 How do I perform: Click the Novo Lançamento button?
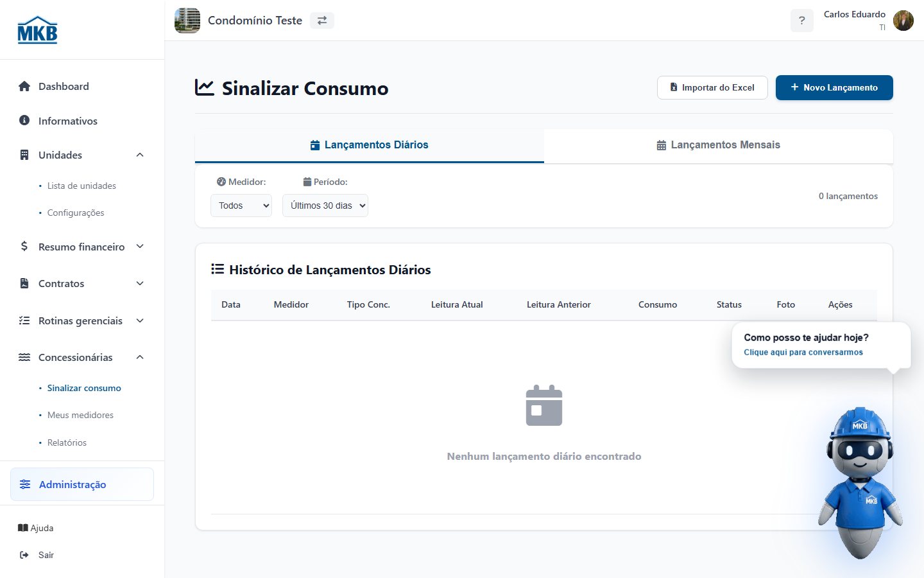pos(834,87)
